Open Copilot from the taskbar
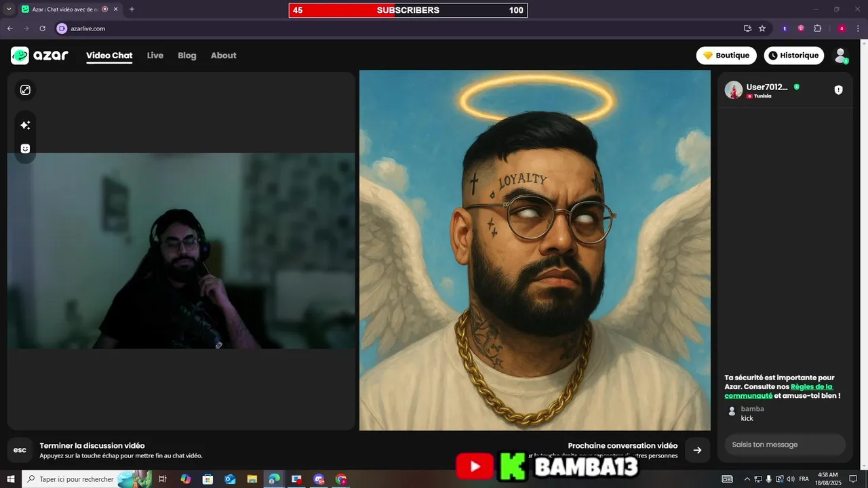The width and height of the screenshot is (868, 488). [186, 479]
